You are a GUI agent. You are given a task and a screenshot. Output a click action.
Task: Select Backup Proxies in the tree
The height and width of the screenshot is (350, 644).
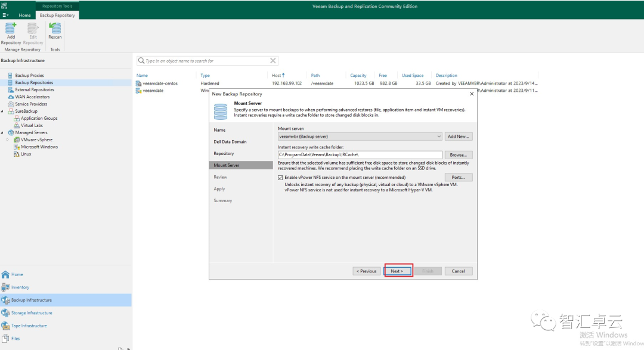[x=29, y=76]
